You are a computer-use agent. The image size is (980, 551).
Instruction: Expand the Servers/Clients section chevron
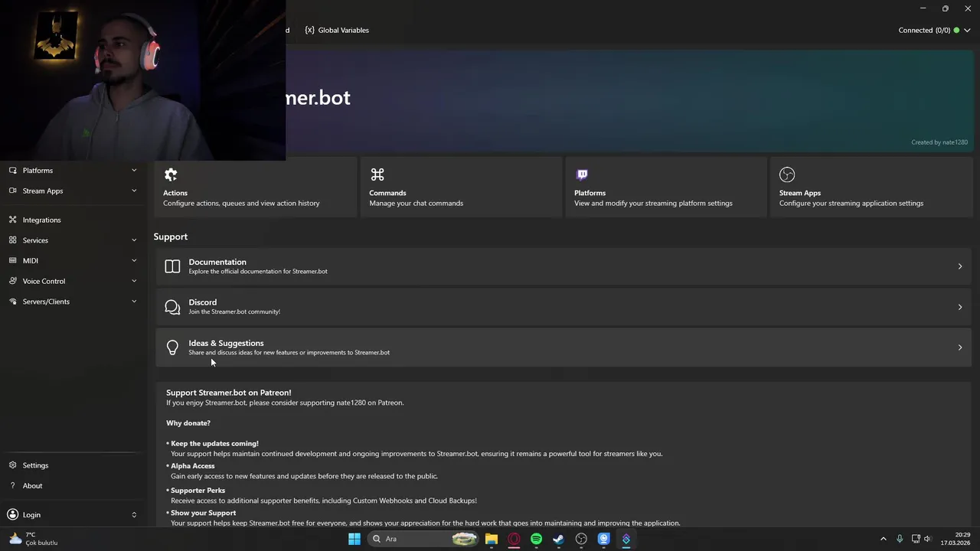tap(134, 302)
